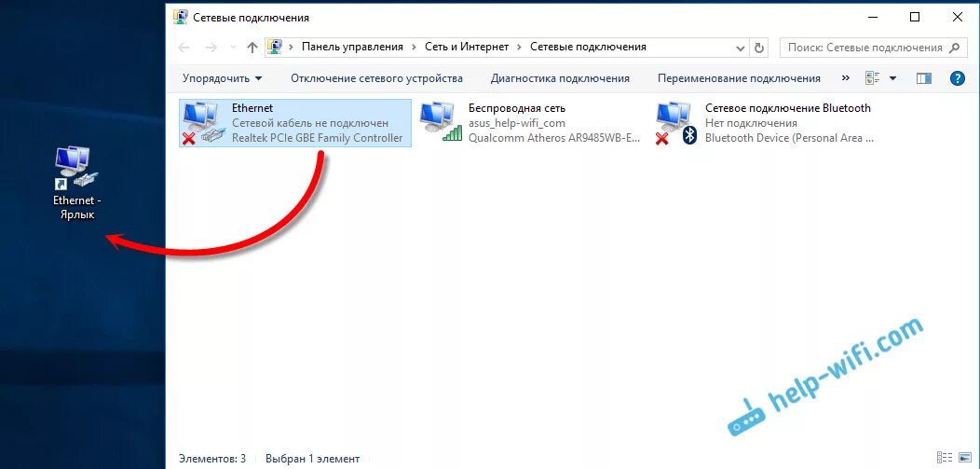Click the Элементов: 3 status text
Viewport: 980px width, 469px height.
pyautogui.click(x=212, y=459)
